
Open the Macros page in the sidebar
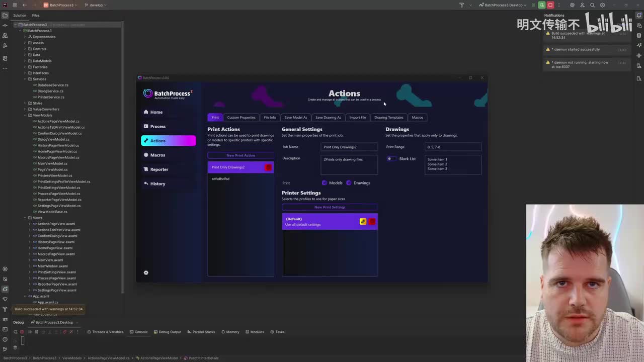point(169,155)
